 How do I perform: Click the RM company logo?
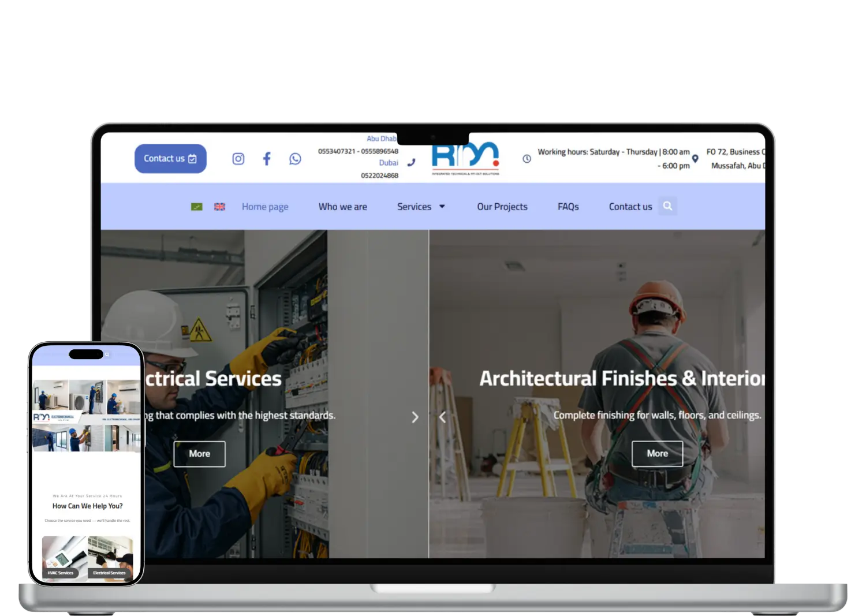coord(465,159)
